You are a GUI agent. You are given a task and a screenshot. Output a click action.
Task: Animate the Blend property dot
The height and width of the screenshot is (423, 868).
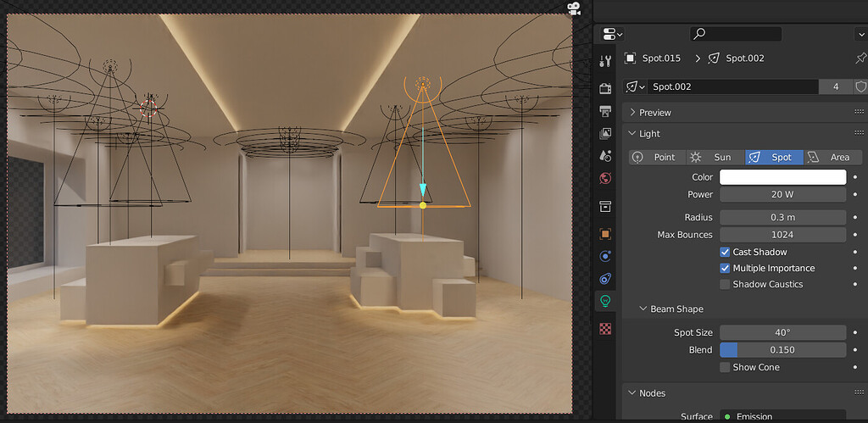point(855,350)
